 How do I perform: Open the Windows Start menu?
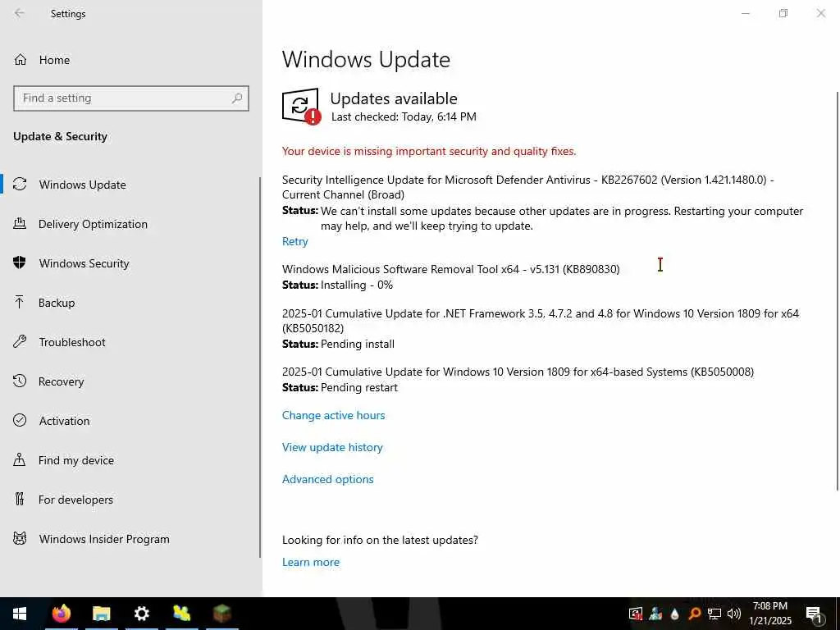click(x=20, y=614)
